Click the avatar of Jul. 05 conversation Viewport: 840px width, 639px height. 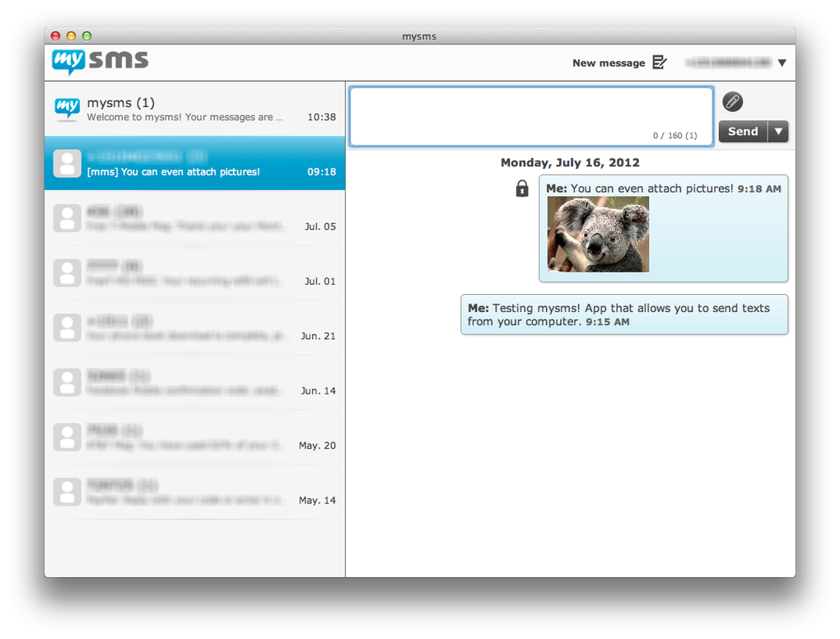pos(67,218)
